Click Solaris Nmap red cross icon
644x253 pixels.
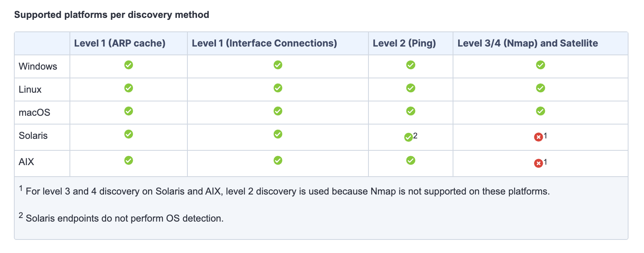[x=538, y=137]
